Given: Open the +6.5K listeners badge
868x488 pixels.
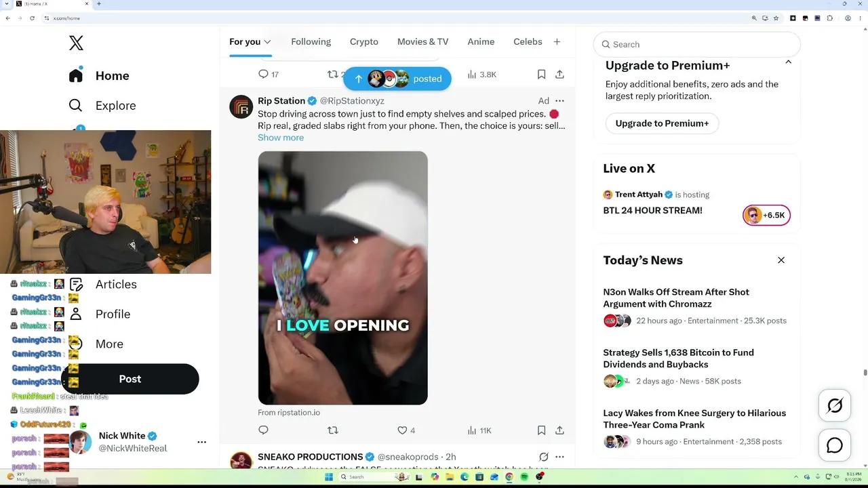Looking at the screenshot, I should point(766,216).
